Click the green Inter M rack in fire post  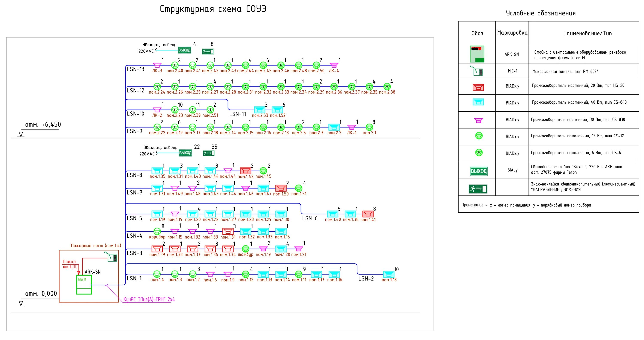click(x=84, y=285)
